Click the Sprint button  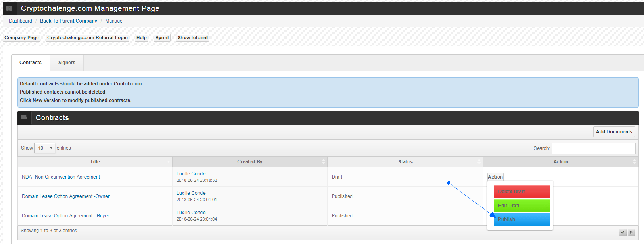(x=162, y=38)
